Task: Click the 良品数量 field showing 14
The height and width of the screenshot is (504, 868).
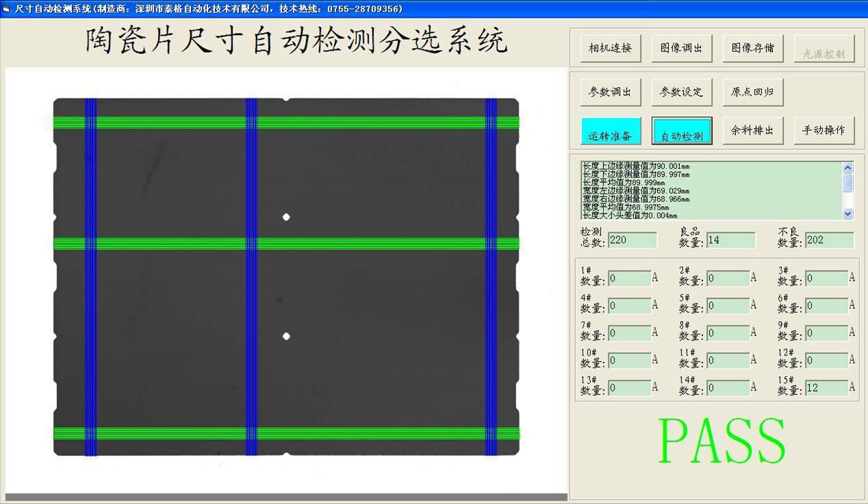Action: [730, 240]
